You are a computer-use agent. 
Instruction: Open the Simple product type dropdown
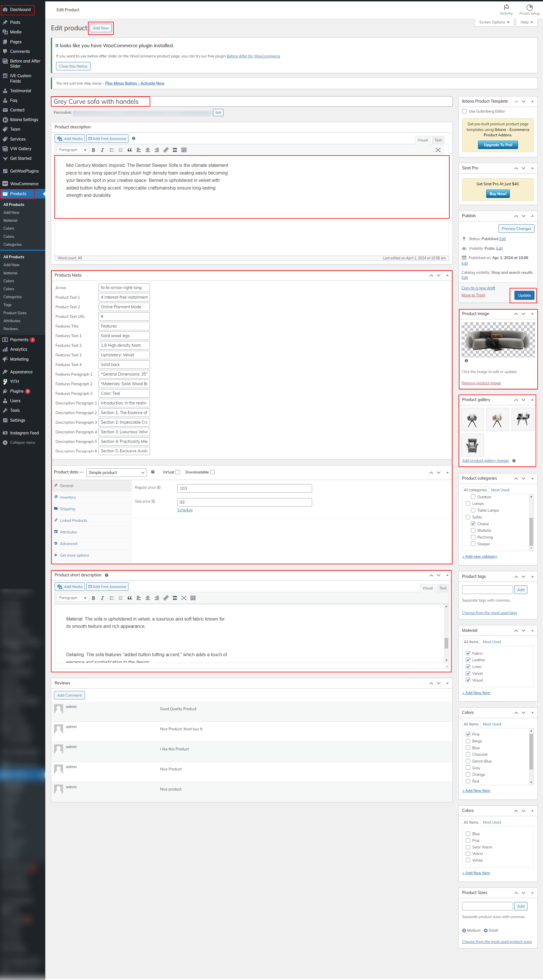point(116,473)
